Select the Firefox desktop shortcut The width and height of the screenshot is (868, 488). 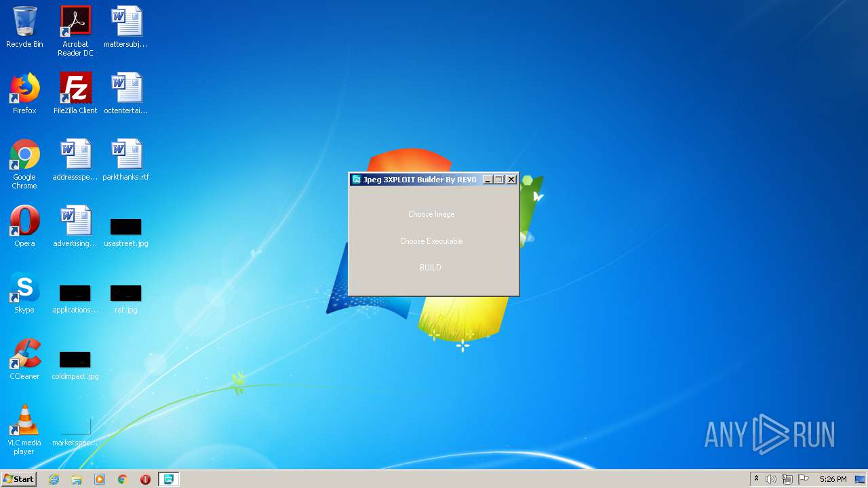[x=24, y=94]
